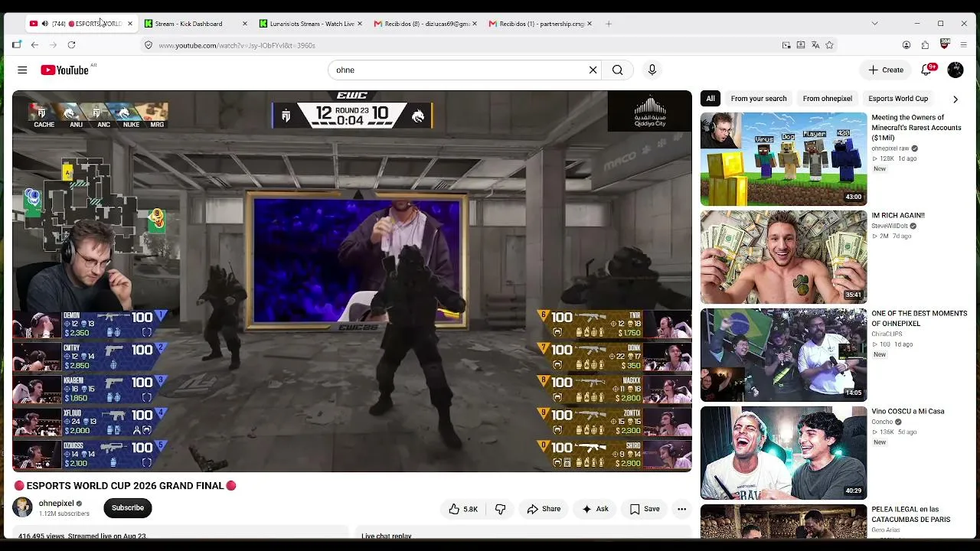Viewport: 980px width, 551px height.
Task: Like the video (5.8K)
Action: (463, 509)
